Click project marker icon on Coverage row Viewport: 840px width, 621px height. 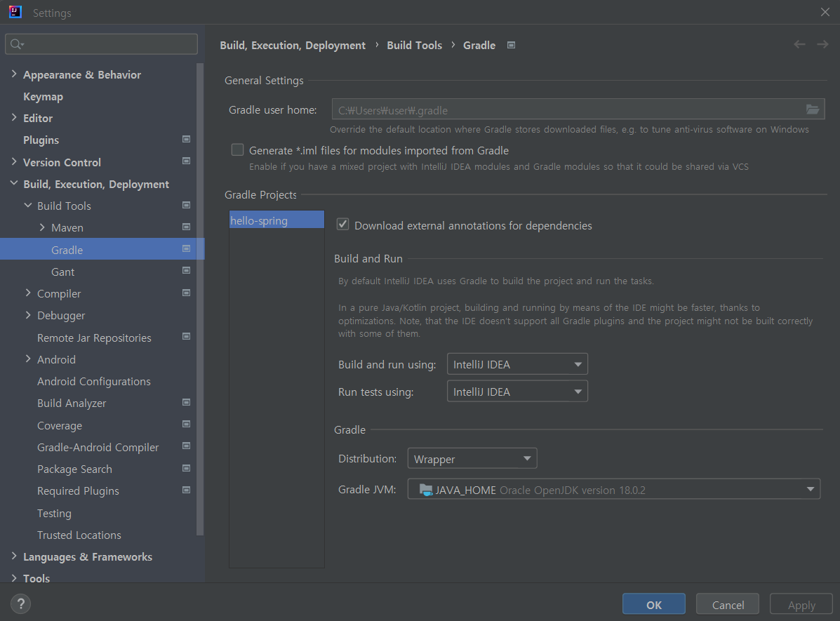[x=187, y=425]
